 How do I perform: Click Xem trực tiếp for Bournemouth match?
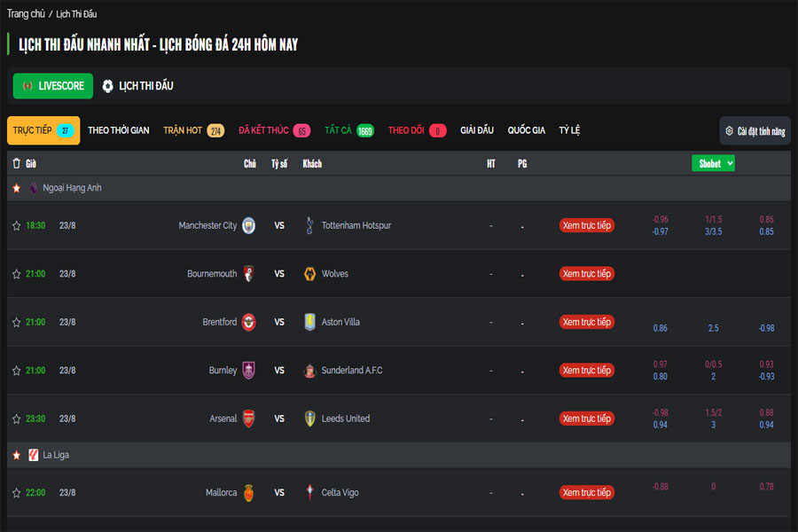[x=586, y=274]
